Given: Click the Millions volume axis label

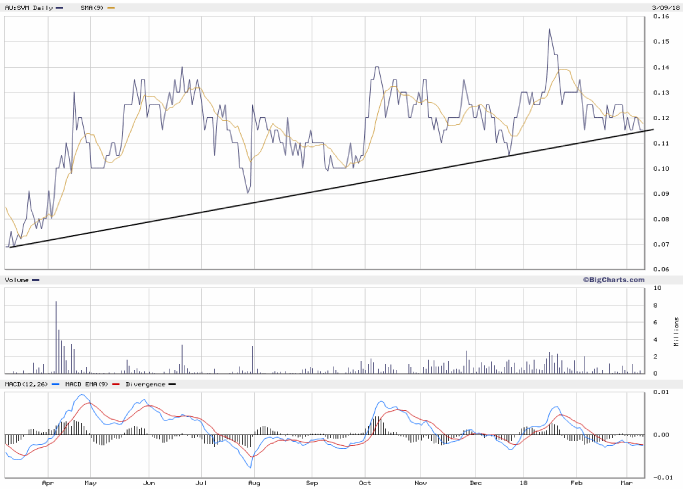Looking at the screenshot, I should pyautogui.click(x=678, y=331).
